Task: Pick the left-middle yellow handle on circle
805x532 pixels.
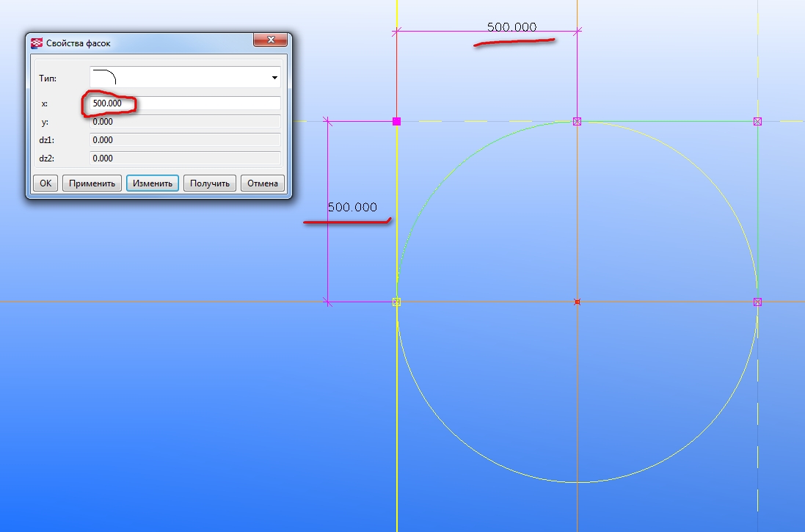Action: coord(397,302)
